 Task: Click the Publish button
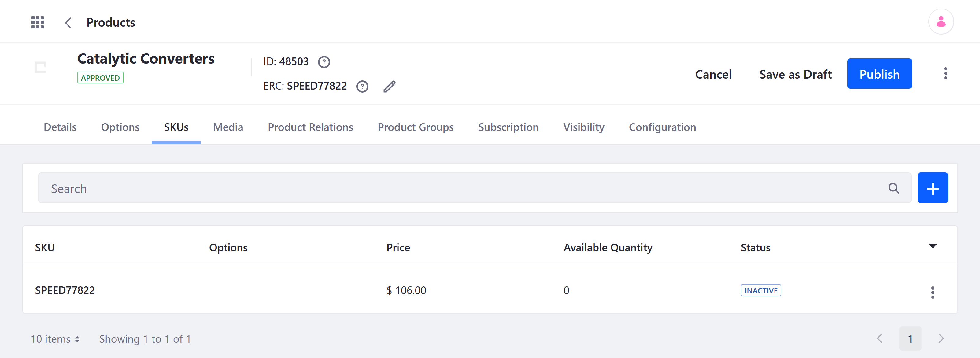(879, 73)
